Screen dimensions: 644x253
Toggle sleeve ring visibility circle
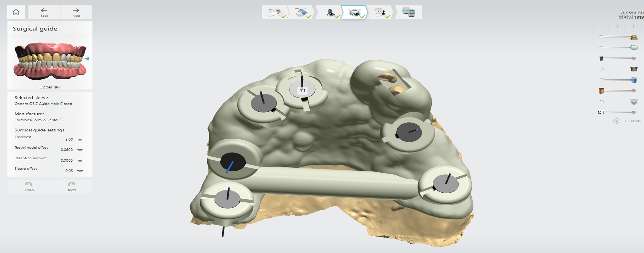click(602, 69)
